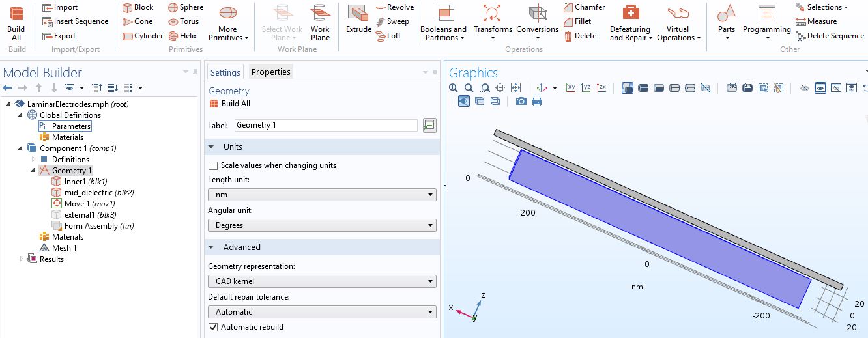868x338 pixels.
Task: Add a Torus primitive
Action: tap(184, 21)
